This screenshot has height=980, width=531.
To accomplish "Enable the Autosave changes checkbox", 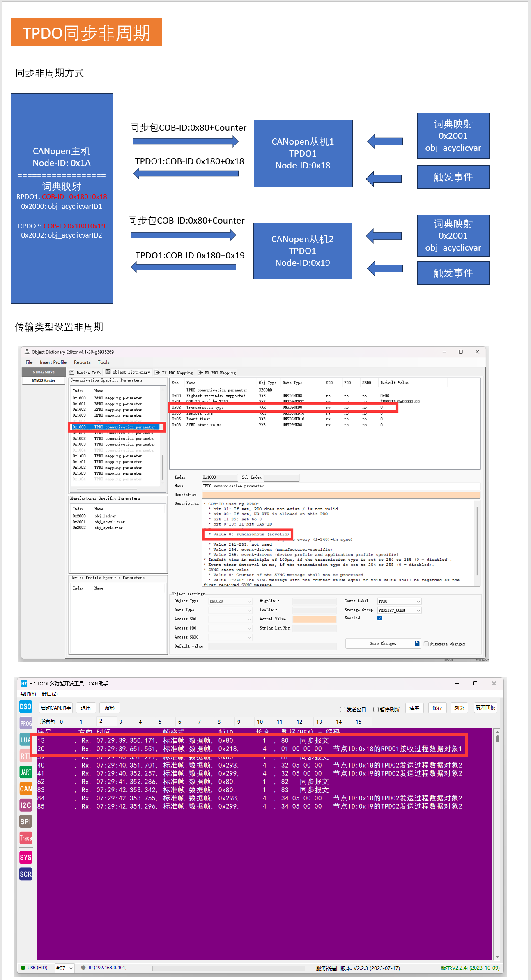I will (x=426, y=644).
